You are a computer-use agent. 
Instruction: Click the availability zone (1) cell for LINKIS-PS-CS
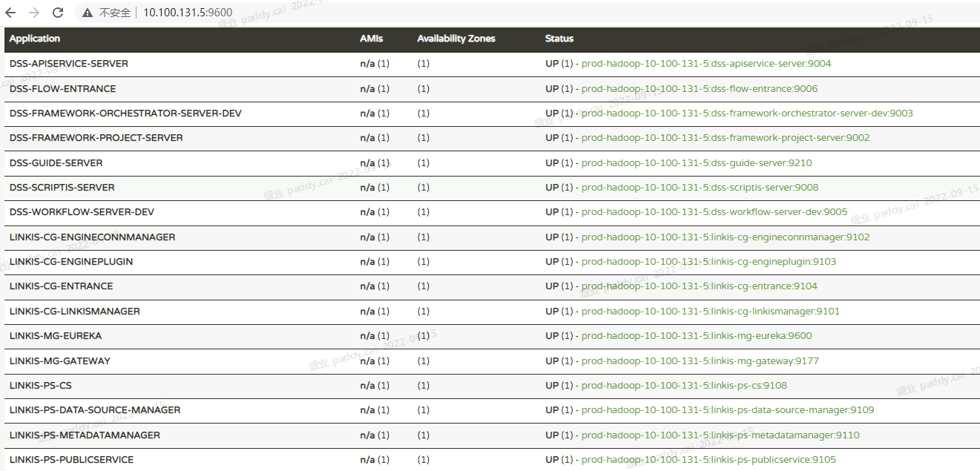click(423, 386)
